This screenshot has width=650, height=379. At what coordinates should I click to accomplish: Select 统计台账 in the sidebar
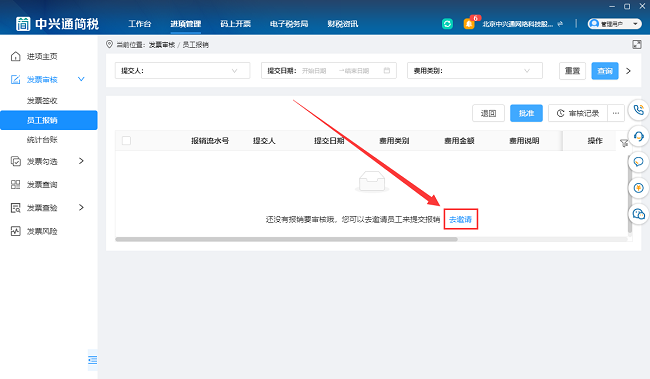(x=42, y=140)
